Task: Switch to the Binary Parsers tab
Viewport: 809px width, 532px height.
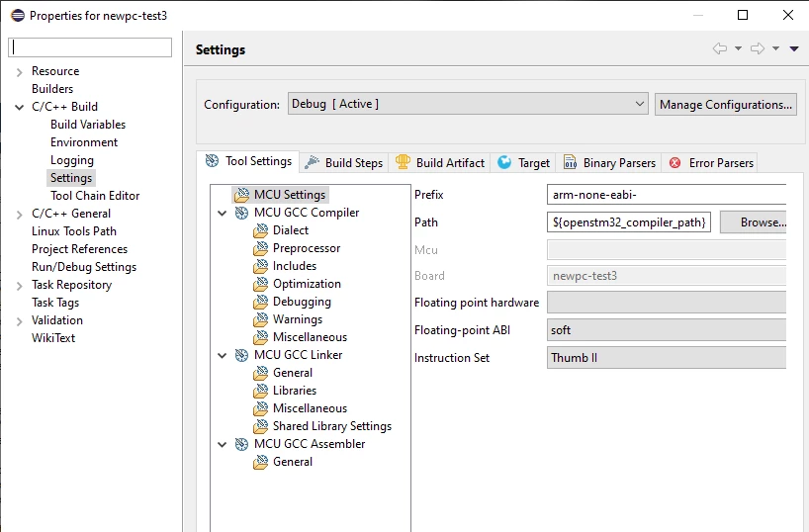Action: [x=609, y=163]
